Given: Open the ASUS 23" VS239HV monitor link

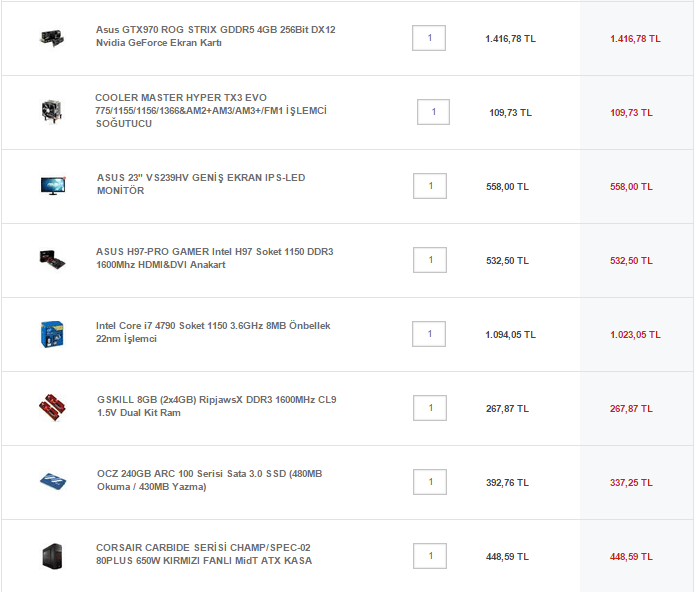Looking at the screenshot, I should pyautogui.click(x=201, y=184).
